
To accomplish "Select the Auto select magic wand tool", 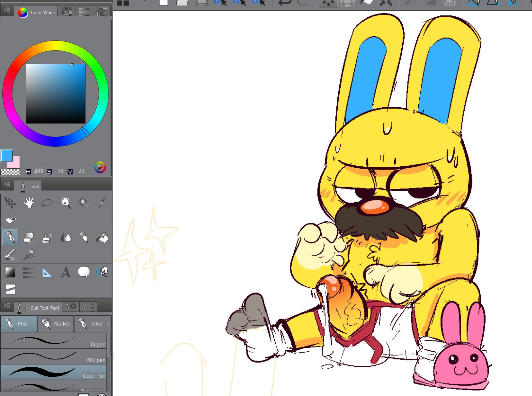I will (83, 203).
